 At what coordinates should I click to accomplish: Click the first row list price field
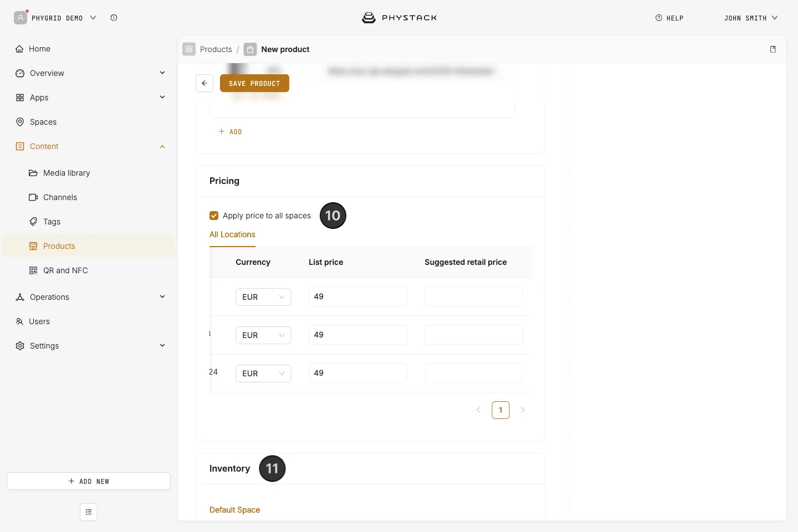coord(358,296)
